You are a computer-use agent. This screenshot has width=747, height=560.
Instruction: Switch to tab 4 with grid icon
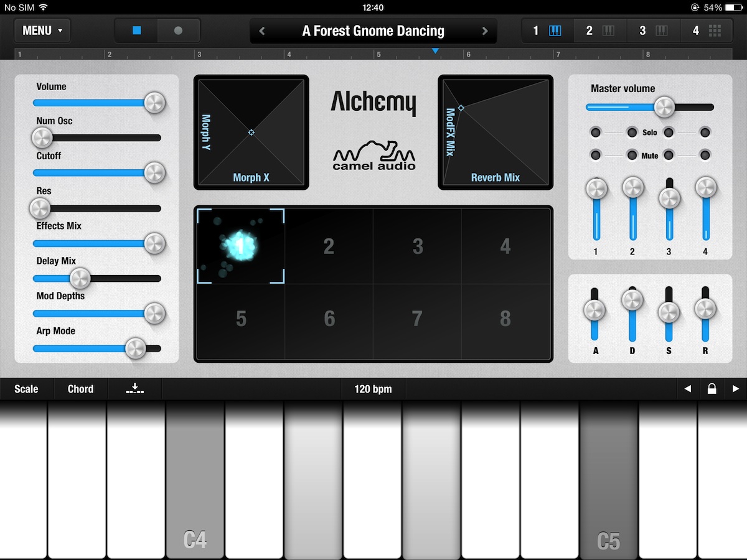coord(706,30)
